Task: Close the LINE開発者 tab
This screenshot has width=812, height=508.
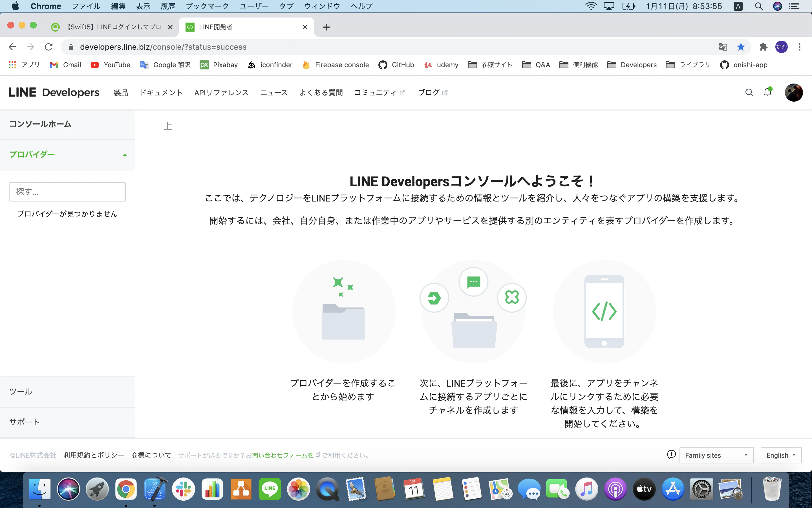Action: tap(305, 27)
